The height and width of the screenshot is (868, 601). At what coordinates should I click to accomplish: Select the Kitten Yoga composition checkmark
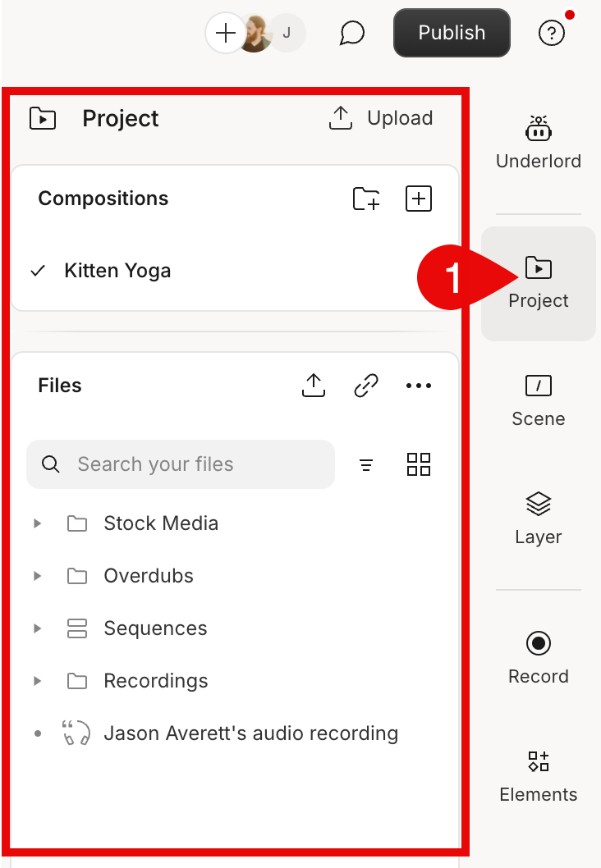[37, 270]
